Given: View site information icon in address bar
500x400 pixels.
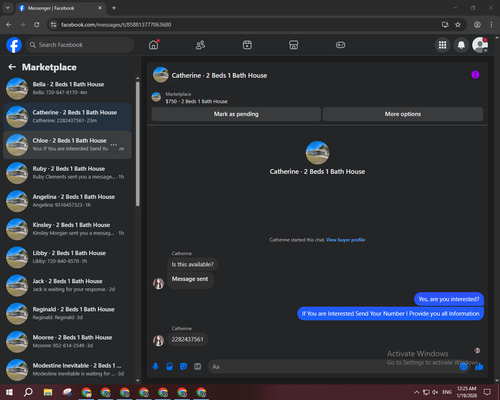Looking at the screenshot, I should click(x=53, y=25).
